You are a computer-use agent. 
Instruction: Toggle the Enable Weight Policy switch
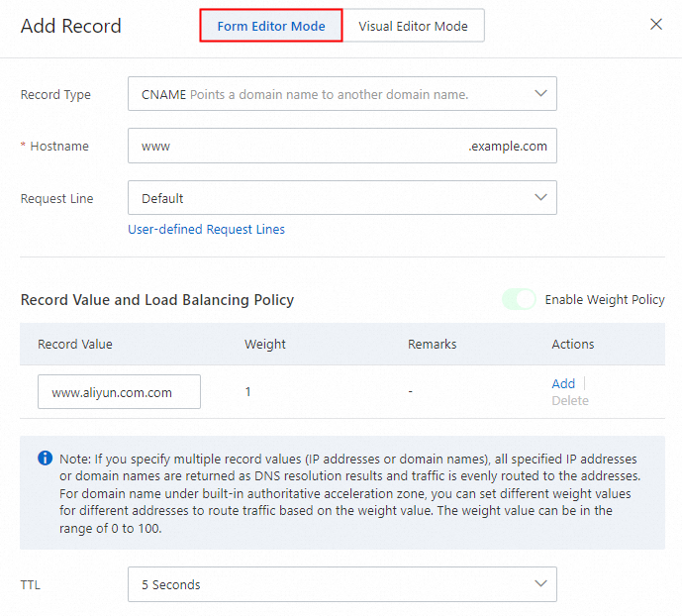coord(519,299)
